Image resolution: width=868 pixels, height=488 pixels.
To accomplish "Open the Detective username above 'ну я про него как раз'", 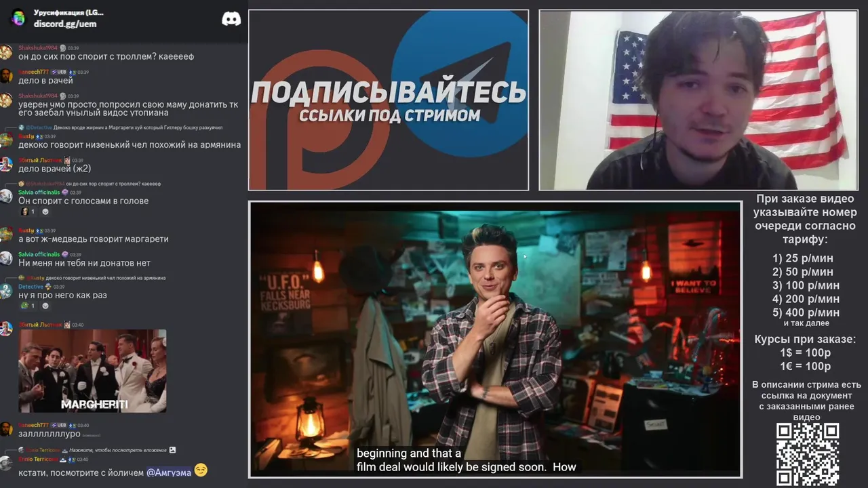I will pyautogui.click(x=31, y=287).
